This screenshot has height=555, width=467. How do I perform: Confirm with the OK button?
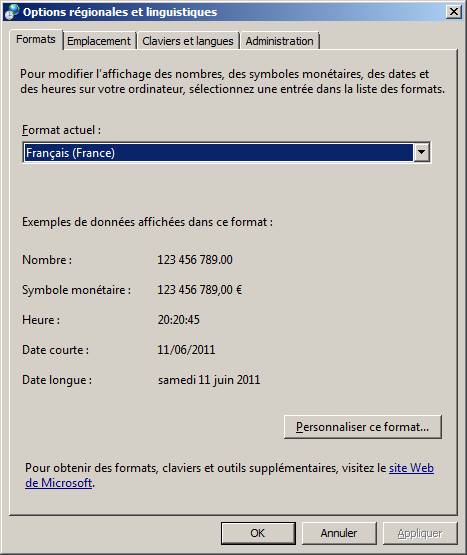(258, 533)
